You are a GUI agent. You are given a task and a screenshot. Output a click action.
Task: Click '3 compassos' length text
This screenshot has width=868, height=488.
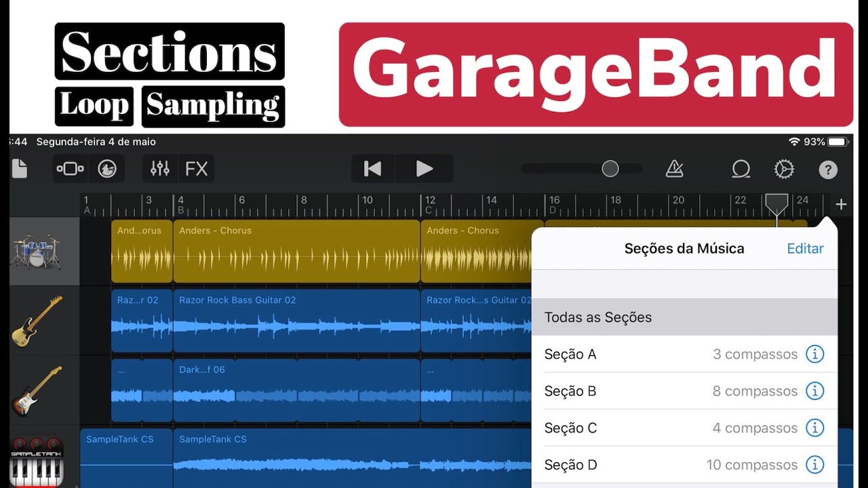click(755, 354)
